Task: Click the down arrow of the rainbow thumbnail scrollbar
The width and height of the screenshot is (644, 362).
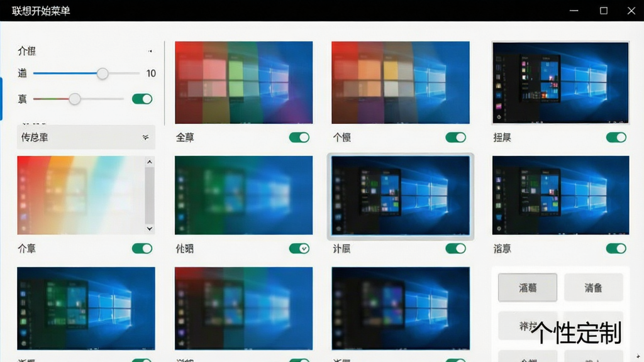Action: (150, 229)
